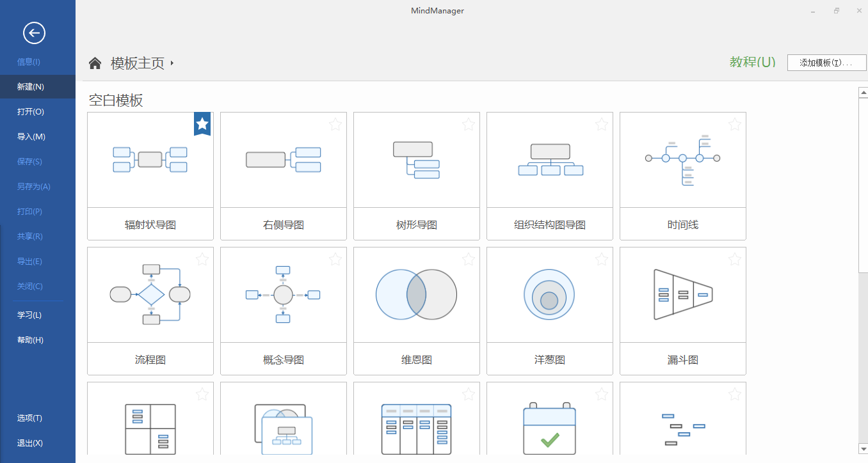This screenshot has height=463, width=868.
Task: Click the home icon beside 模板主页
Action: pyautogui.click(x=95, y=63)
